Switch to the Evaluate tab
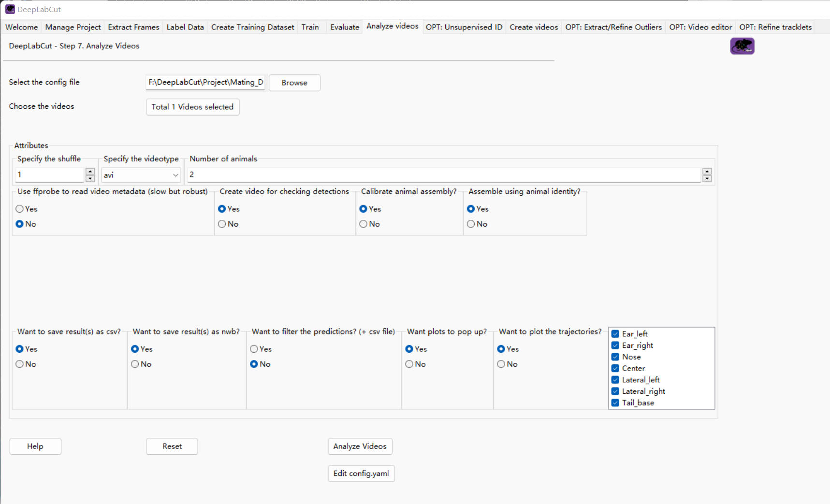This screenshot has height=504, width=830. [x=345, y=27]
